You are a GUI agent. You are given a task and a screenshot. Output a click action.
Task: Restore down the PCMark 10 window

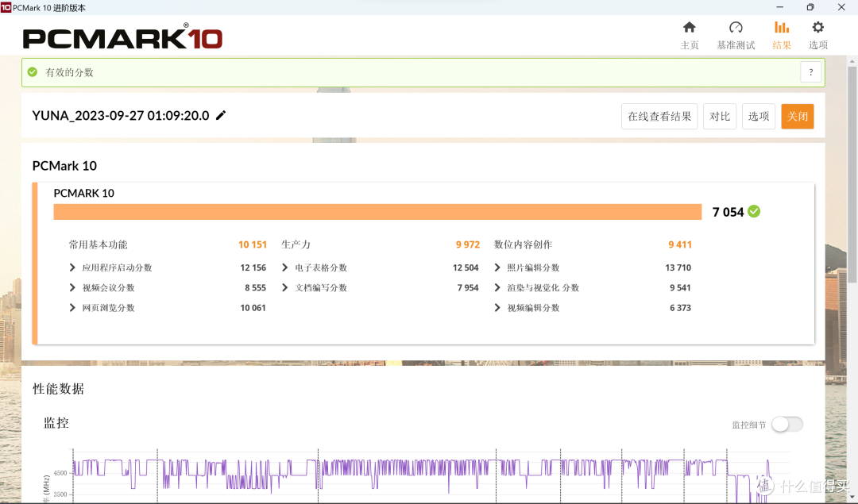(810, 7)
